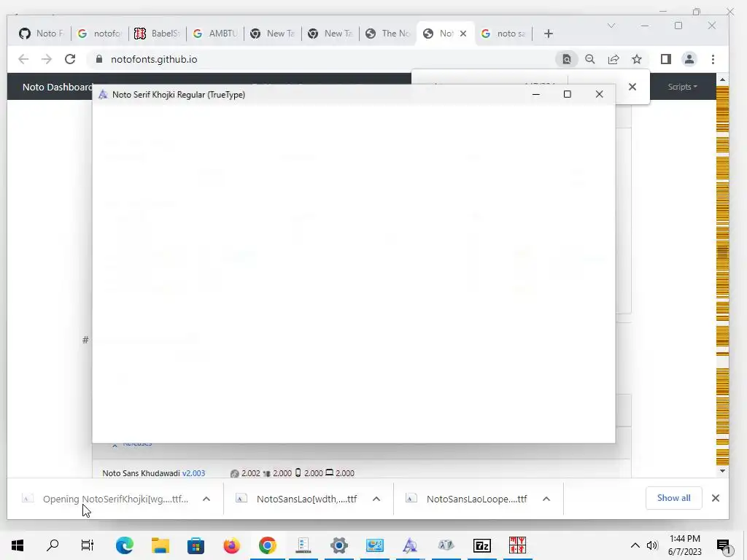Click the zoom magnifier icon in address bar
This screenshot has width=747, height=560.
[589, 59]
